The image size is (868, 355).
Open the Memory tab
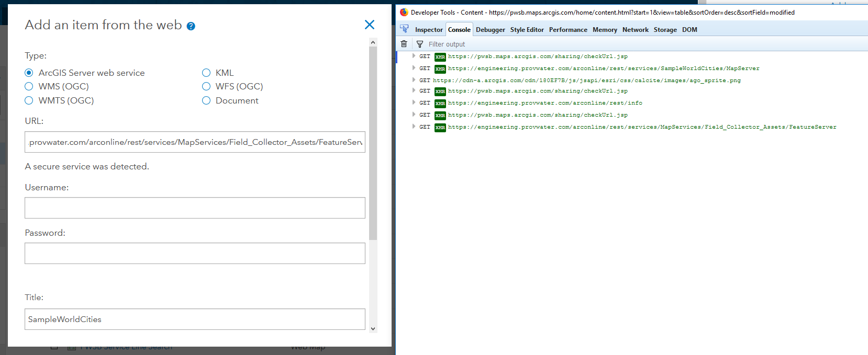tap(605, 30)
